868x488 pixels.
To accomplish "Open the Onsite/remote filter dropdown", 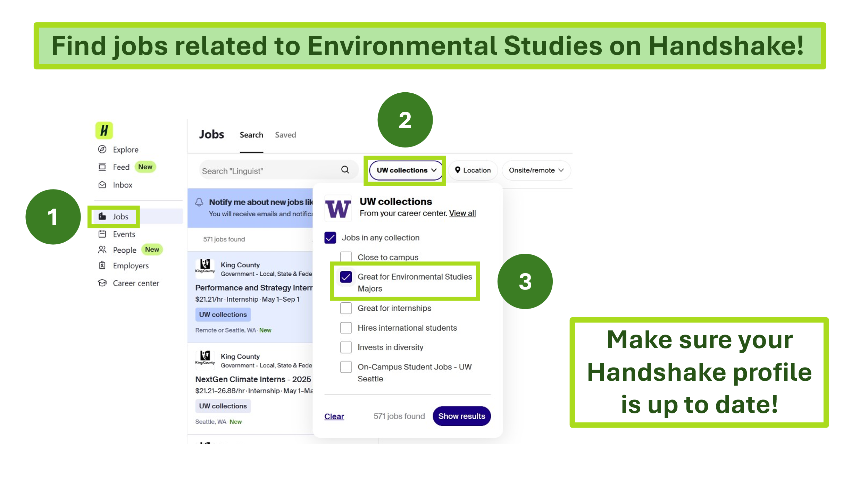I will click(536, 170).
